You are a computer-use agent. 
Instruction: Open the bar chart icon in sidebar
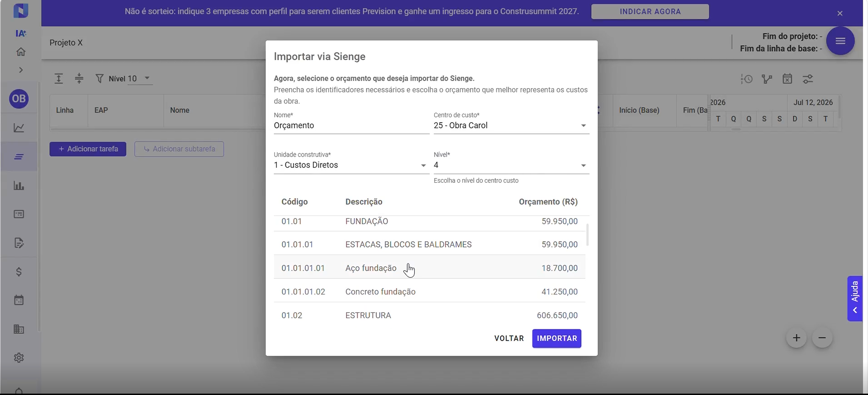coord(19,186)
